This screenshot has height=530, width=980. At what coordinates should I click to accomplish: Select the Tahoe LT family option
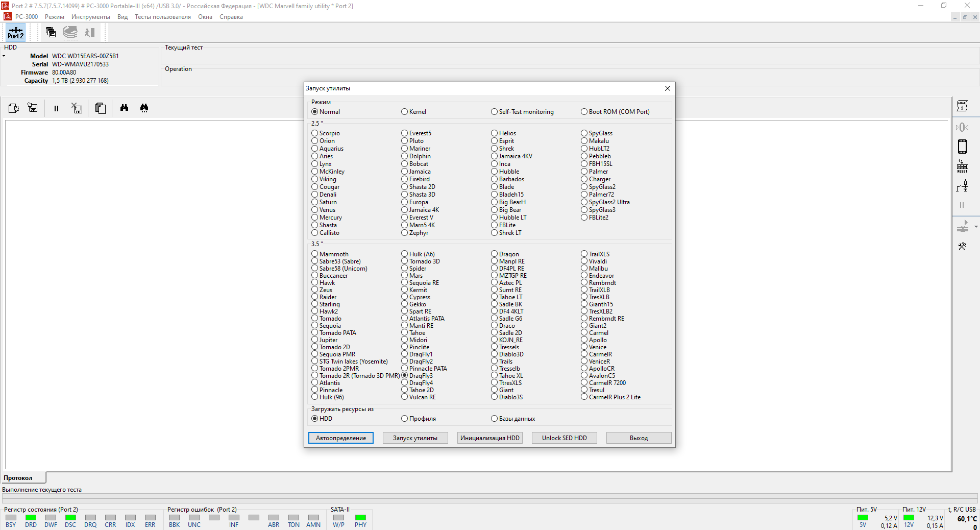click(507, 297)
